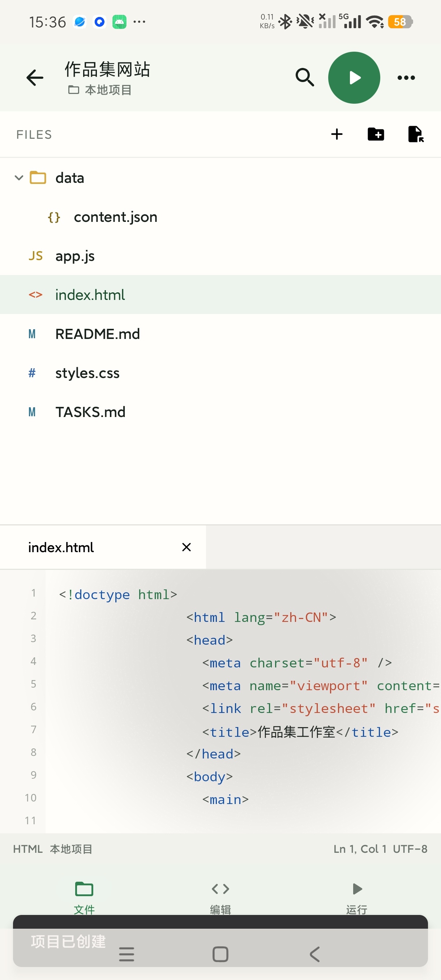Open README.md file
The height and width of the screenshot is (980, 441).
pos(221,334)
